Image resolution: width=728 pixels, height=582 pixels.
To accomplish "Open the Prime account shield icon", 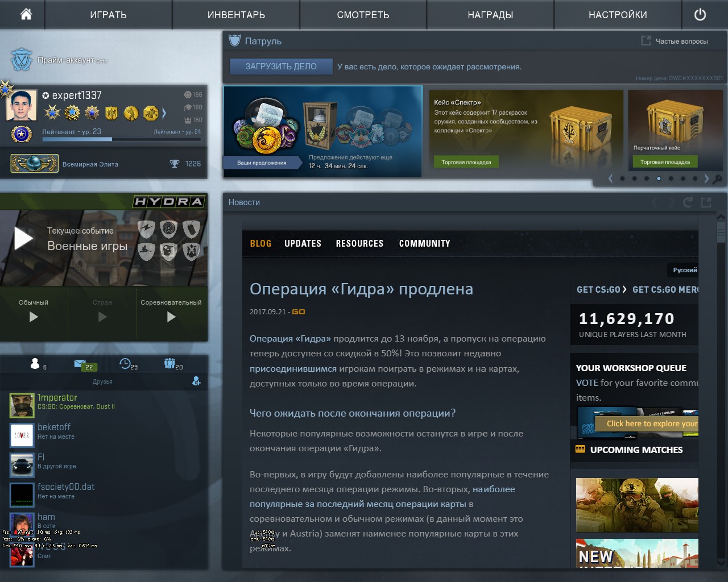I will (22, 59).
